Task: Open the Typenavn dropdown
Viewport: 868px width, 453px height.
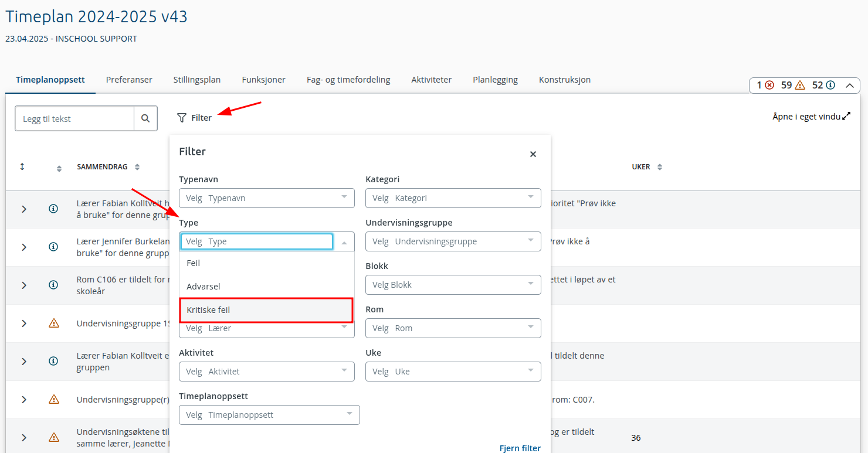Action: [x=267, y=198]
